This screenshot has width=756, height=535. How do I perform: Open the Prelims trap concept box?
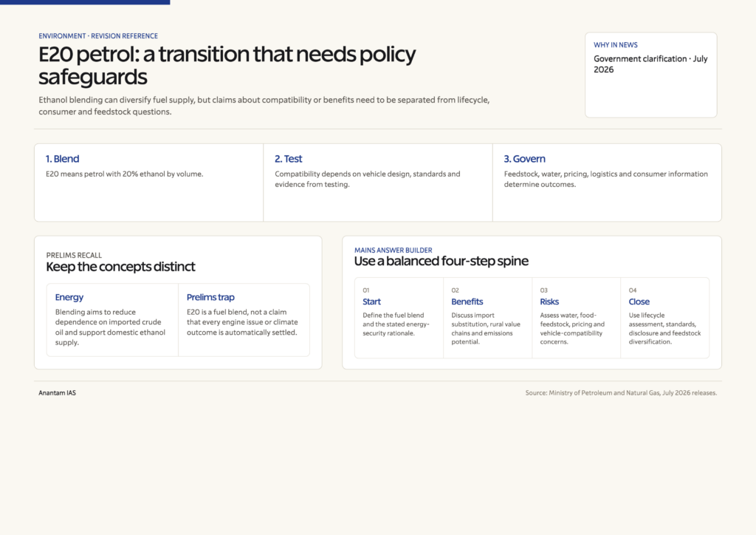[x=244, y=320]
